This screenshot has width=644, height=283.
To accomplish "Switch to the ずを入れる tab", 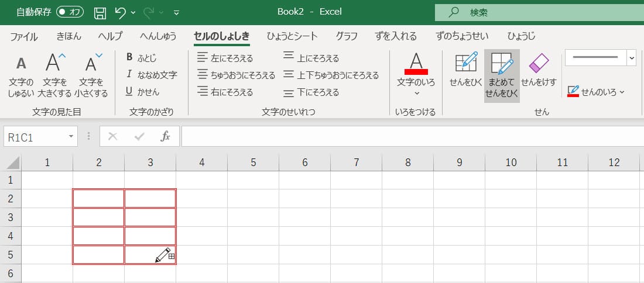I will point(396,36).
